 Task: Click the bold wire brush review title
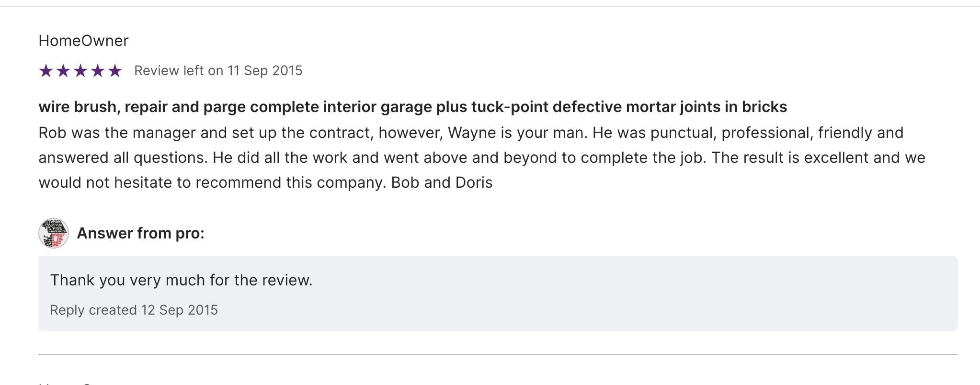412,107
